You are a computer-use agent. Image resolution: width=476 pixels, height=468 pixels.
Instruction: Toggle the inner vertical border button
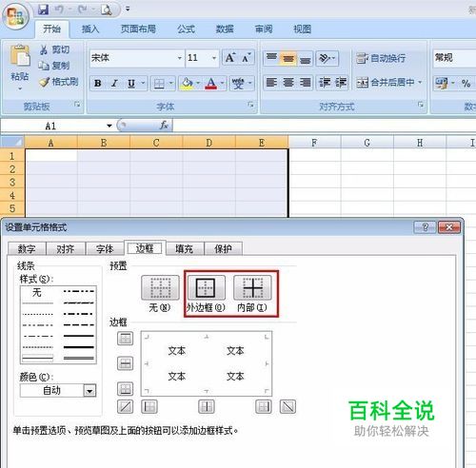207,406
